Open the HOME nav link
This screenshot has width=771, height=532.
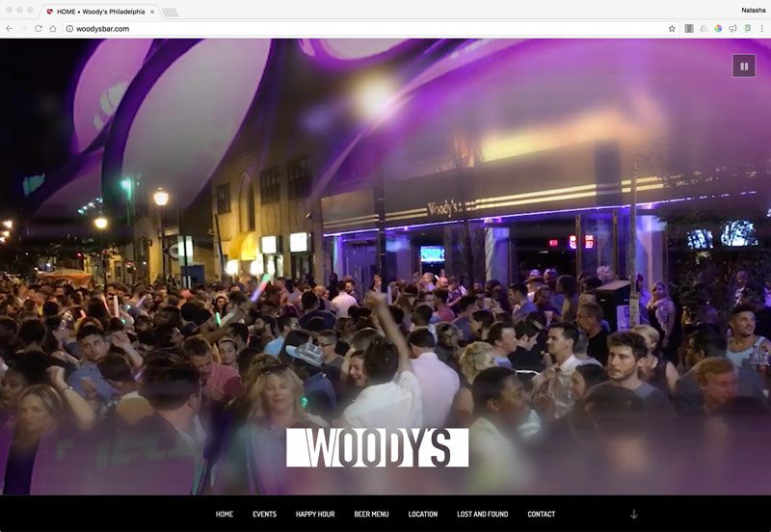click(225, 514)
